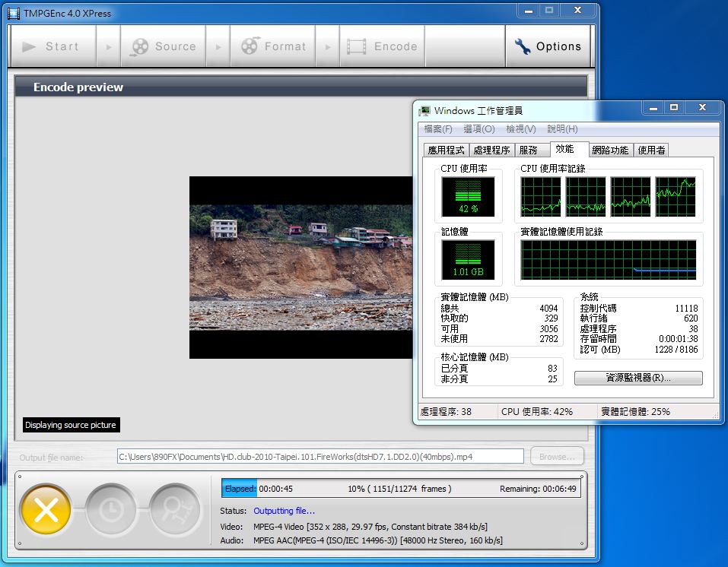This screenshot has width=728, height=567.
Task: Switch to the 網路功能 tab
Action: pyautogui.click(x=610, y=150)
